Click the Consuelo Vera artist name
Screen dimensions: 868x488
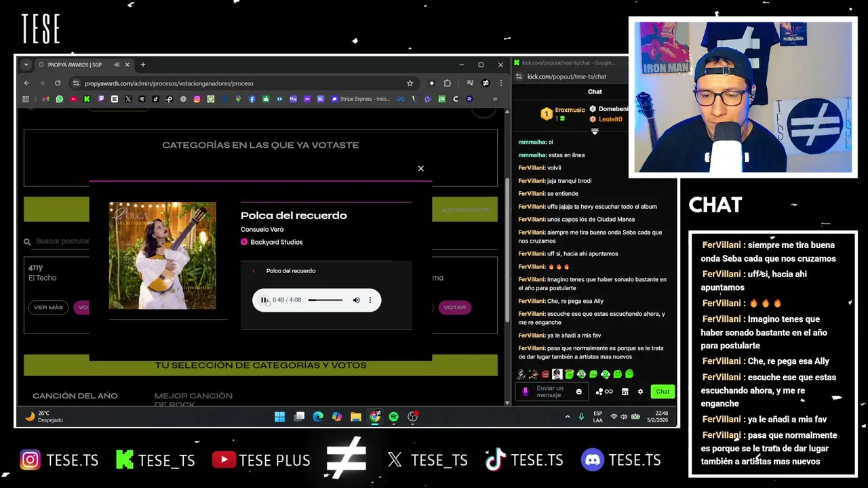coord(262,229)
